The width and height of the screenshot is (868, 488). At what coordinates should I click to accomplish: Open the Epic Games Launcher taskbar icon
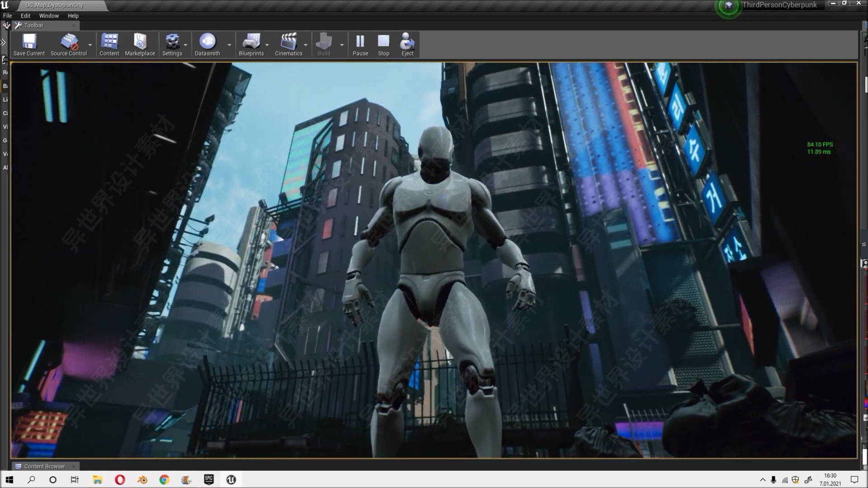coord(208,480)
